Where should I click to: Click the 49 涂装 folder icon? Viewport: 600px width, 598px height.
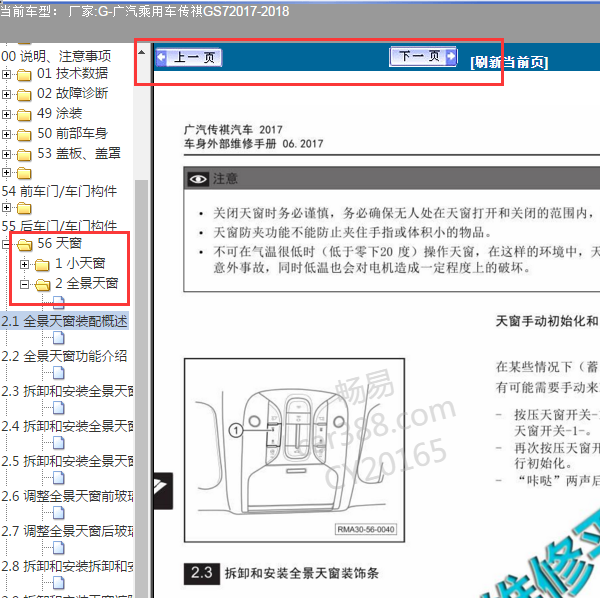pos(24,114)
